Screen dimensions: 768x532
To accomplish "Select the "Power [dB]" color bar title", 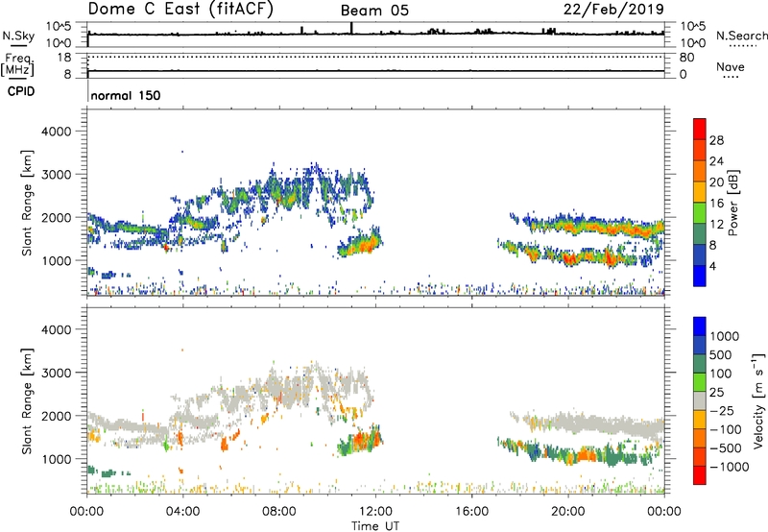I will click(732, 203).
